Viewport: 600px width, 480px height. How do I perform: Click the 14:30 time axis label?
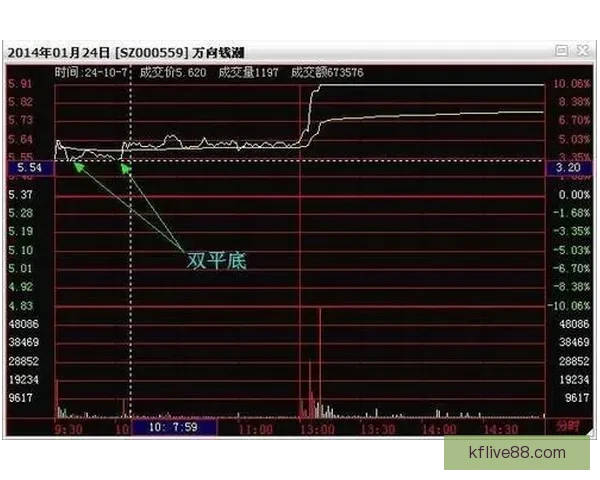pos(501,429)
